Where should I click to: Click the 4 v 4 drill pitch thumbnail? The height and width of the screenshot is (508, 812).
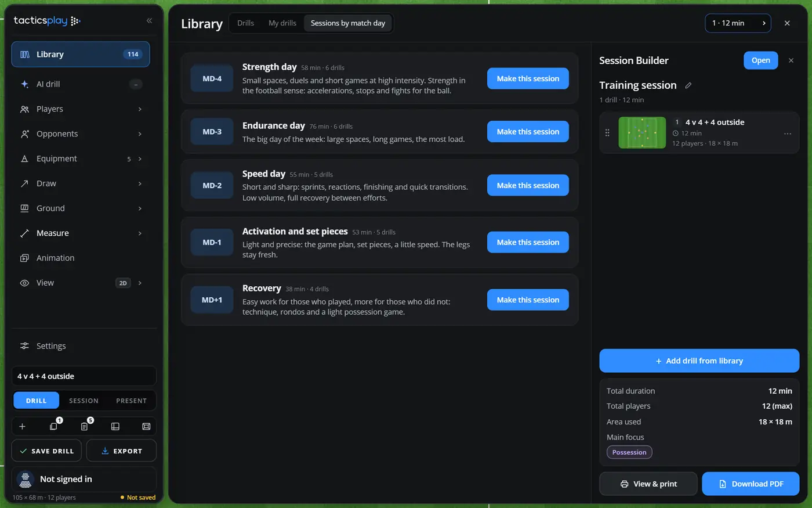coord(642,133)
